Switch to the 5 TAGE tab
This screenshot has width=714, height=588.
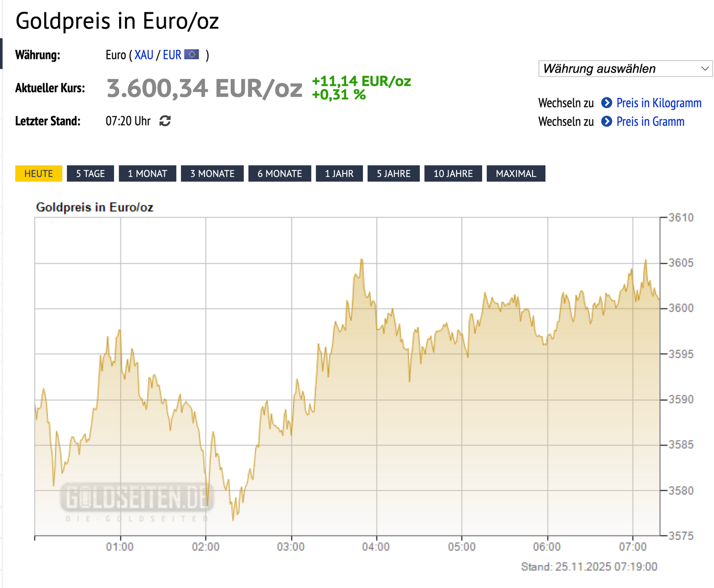(90, 173)
